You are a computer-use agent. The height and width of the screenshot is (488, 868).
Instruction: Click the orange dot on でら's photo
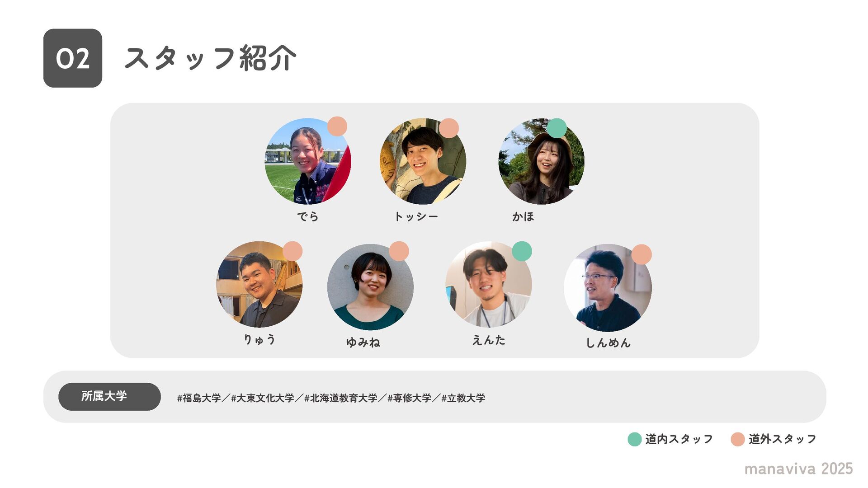pos(337,126)
